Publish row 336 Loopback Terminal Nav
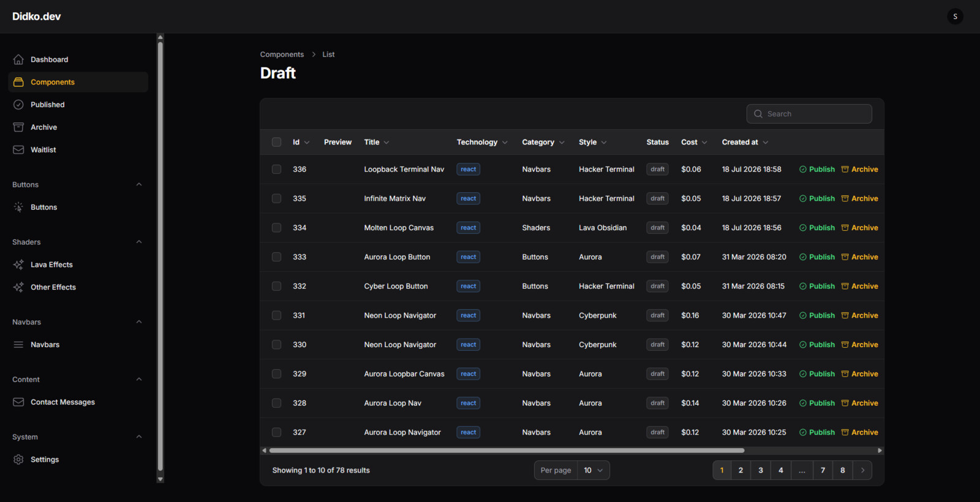This screenshot has height=502, width=980. pyautogui.click(x=817, y=170)
